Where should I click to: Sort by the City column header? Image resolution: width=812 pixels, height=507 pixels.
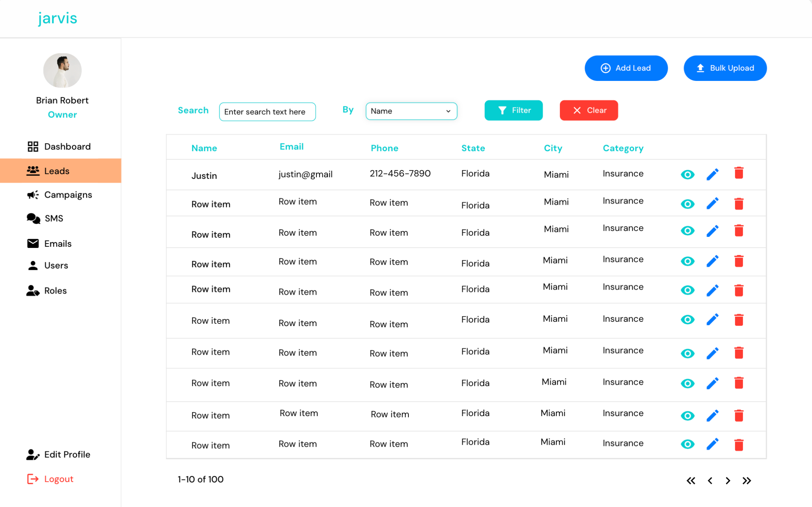tap(553, 148)
